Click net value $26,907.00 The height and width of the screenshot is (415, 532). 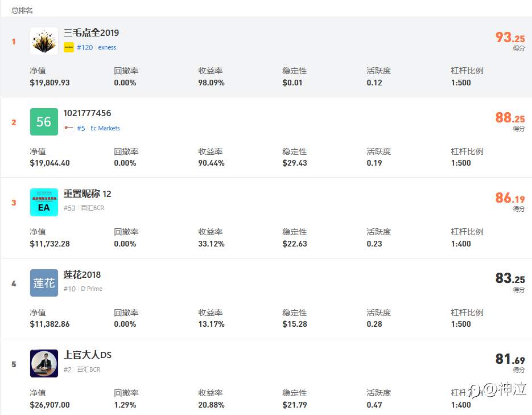(x=50, y=405)
